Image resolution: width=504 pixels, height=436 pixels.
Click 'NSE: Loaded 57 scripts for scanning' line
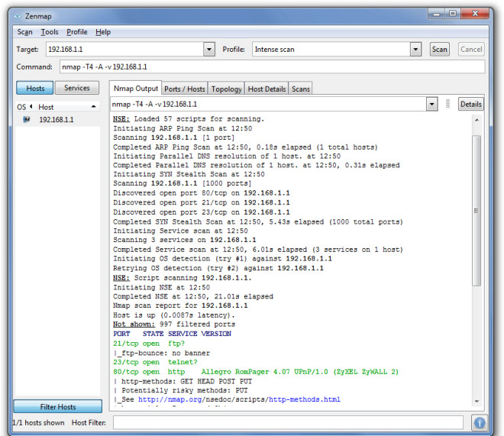(189, 119)
